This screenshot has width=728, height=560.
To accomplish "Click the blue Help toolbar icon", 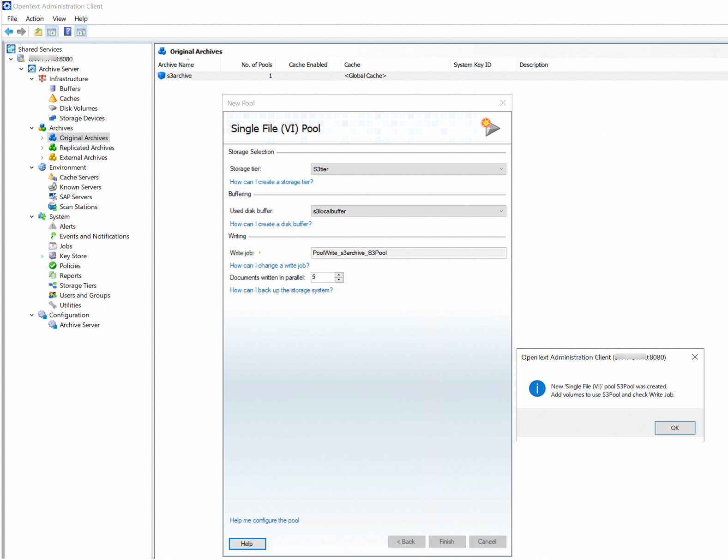I will [x=68, y=32].
